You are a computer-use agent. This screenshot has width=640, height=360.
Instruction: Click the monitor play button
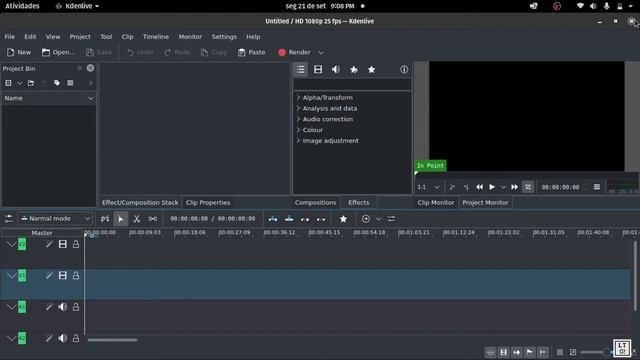click(x=492, y=187)
